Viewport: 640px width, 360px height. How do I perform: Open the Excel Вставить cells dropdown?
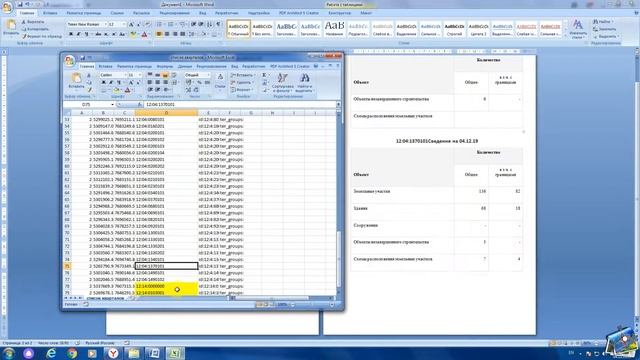click(x=243, y=75)
